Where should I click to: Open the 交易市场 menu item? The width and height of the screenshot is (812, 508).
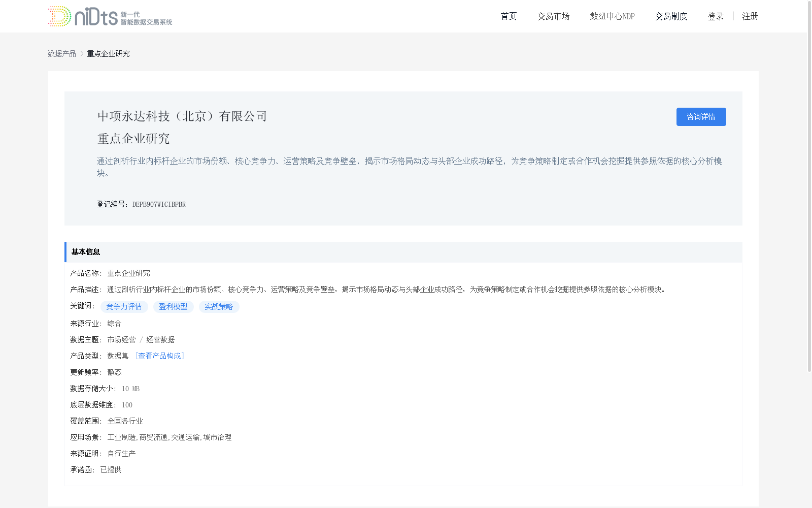pos(553,16)
